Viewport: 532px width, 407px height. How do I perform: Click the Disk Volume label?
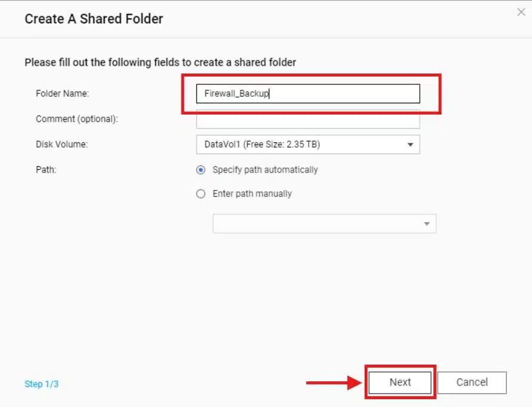click(62, 144)
